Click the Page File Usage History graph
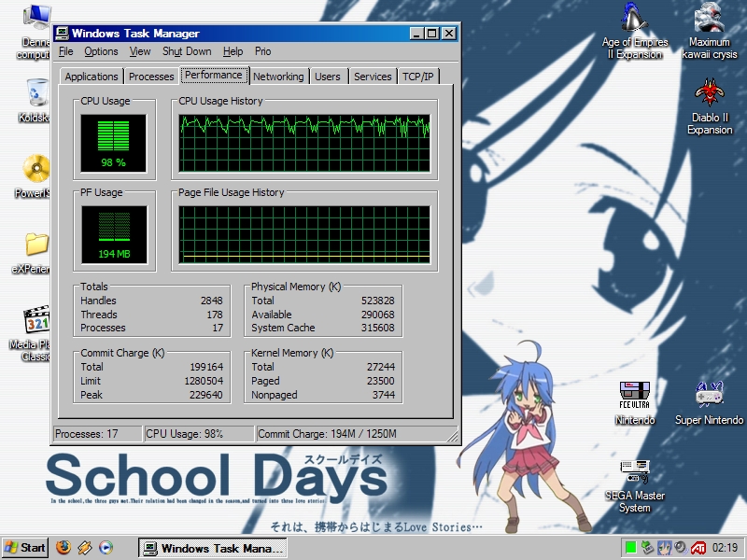Image resolution: width=747 pixels, height=560 pixels. [304, 234]
